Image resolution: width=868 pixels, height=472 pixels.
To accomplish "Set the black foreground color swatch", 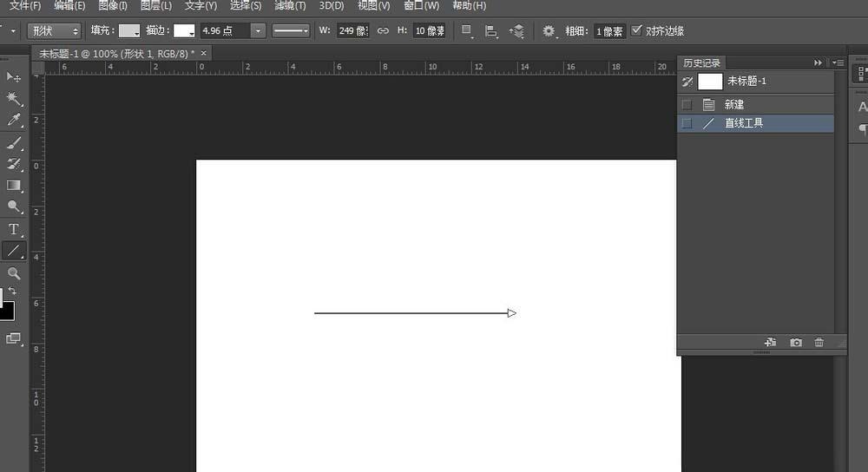I will pos(8,311).
